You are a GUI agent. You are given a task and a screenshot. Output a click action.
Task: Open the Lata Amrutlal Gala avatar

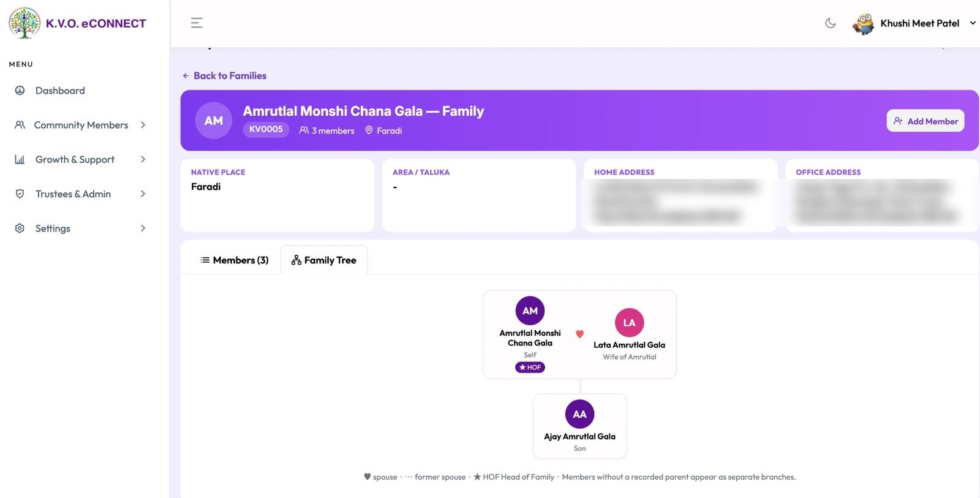tap(629, 323)
